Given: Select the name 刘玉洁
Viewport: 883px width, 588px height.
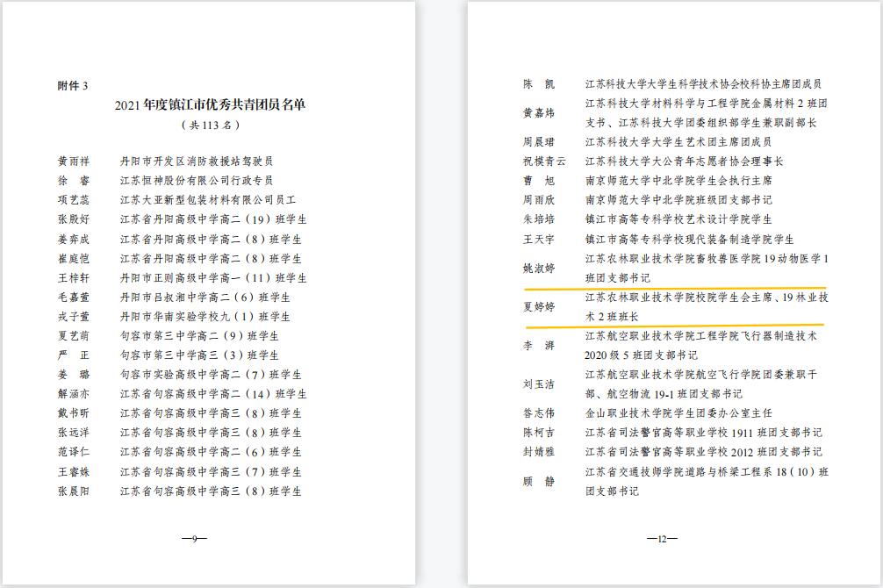Looking at the screenshot, I should 539,384.
